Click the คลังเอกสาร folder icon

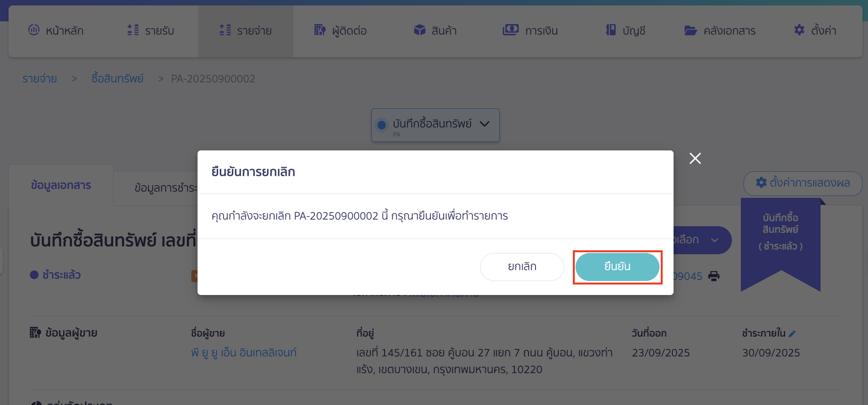[x=691, y=30]
